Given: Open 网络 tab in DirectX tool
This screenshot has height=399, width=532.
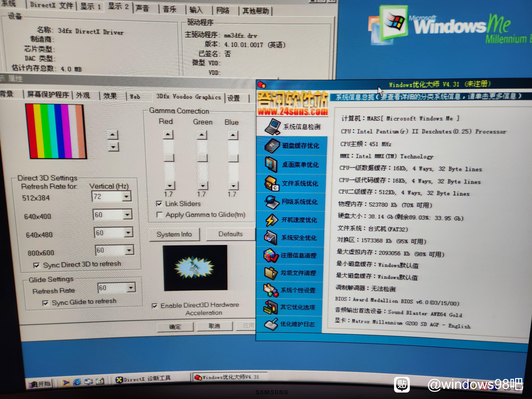Looking at the screenshot, I should pos(223,11).
